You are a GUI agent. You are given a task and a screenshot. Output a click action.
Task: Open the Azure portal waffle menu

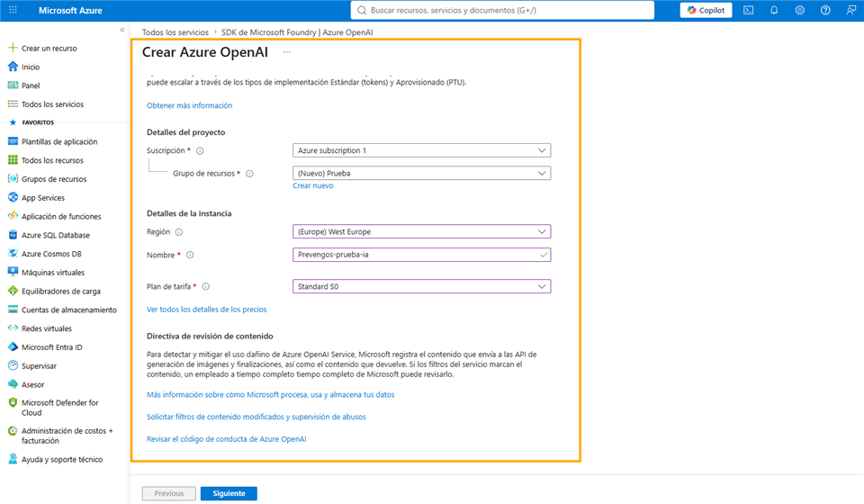(13, 10)
